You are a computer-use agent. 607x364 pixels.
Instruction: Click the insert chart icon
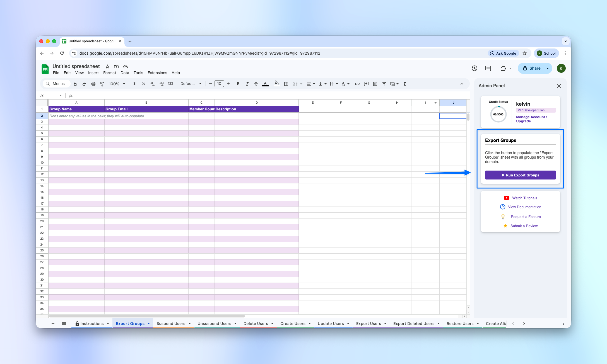click(375, 84)
